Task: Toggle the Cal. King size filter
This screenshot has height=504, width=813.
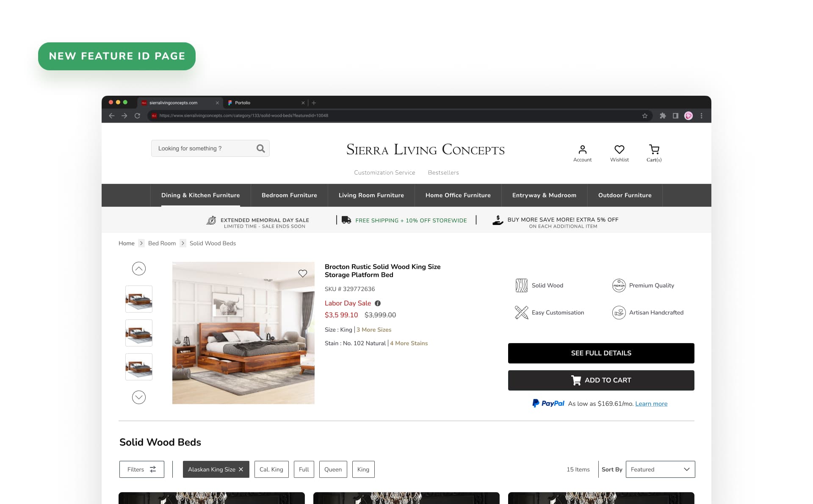Action: (x=271, y=469)
